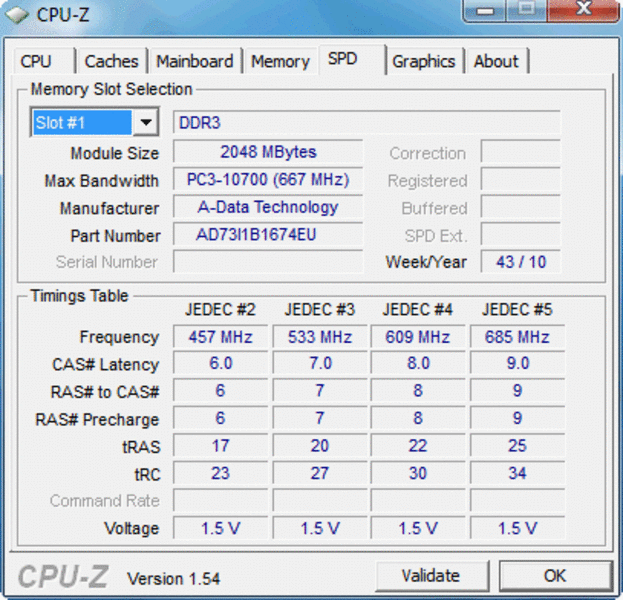Select the Memory tab
Image resolution: width=623 pixels, height=600 pixels.
pos(281,61)
